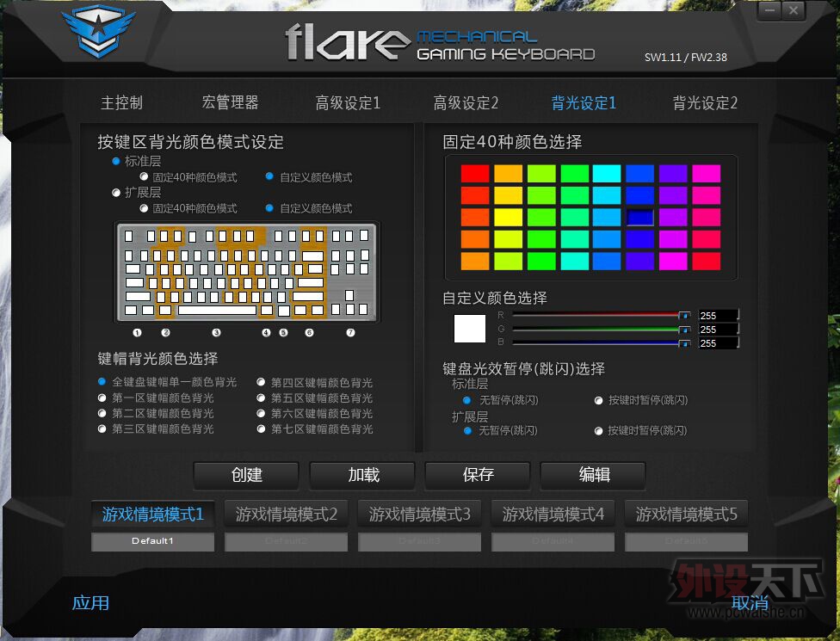Select 第一区键帽颜色背光 option

coord(102,398)
